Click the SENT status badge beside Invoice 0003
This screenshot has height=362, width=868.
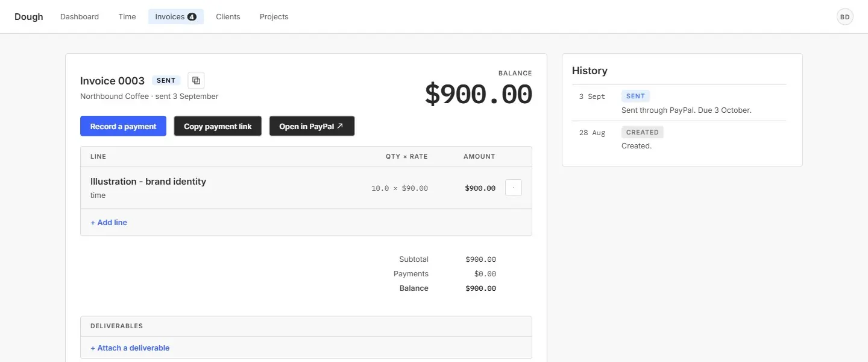click(166, 80)
